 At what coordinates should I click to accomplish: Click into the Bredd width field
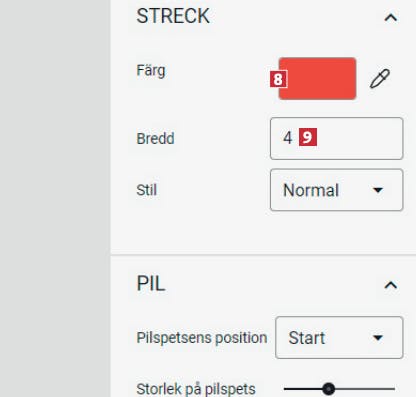pyautogui.click(x=336, y=138)
